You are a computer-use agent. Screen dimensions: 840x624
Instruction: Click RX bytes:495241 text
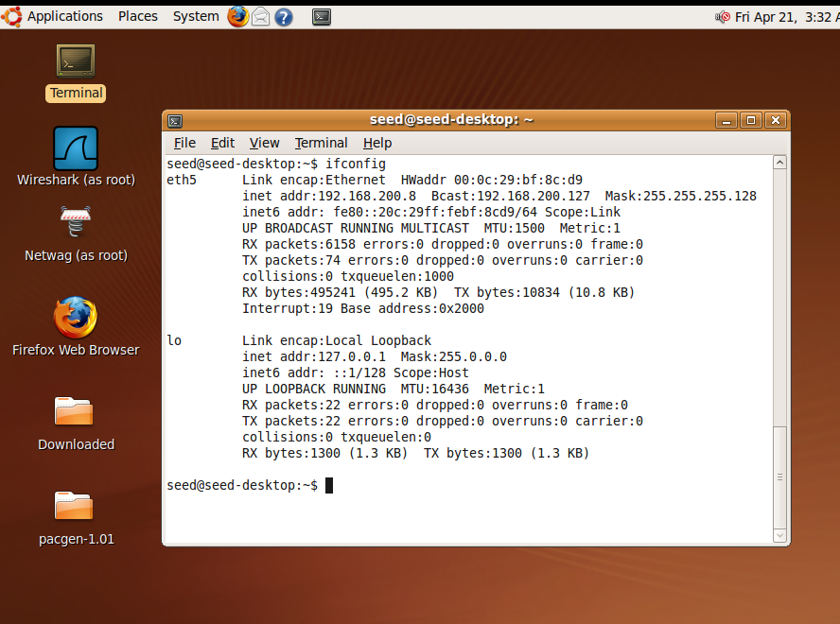298,292
